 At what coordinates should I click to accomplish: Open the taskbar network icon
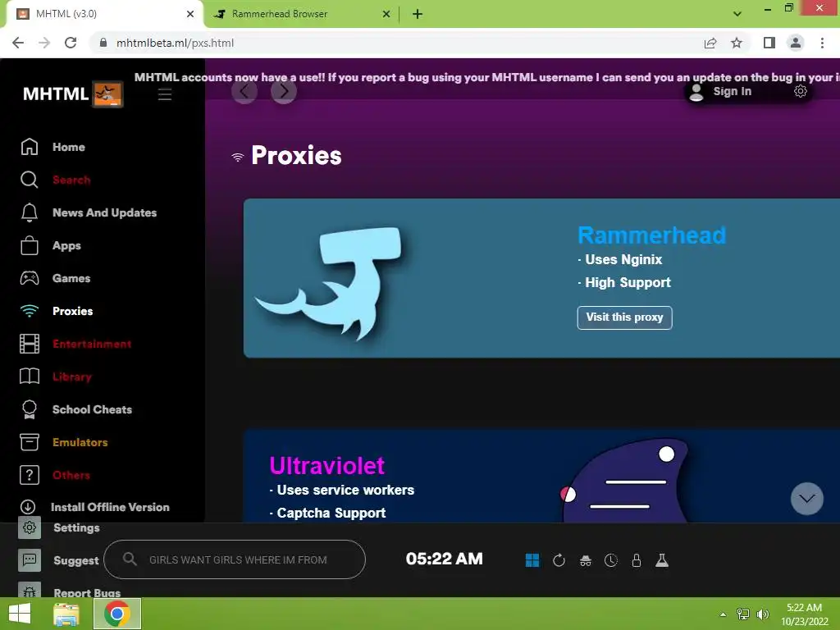click(x=743, y=614)
